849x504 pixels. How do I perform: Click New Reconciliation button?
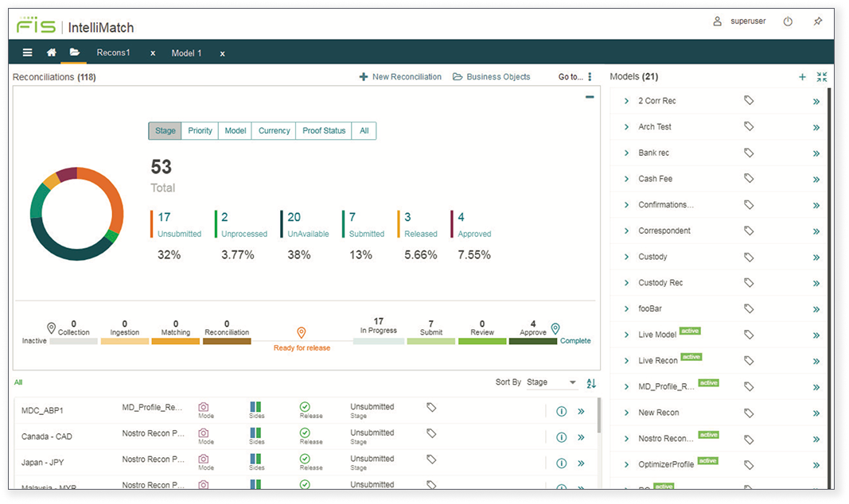tap(400, 77)
